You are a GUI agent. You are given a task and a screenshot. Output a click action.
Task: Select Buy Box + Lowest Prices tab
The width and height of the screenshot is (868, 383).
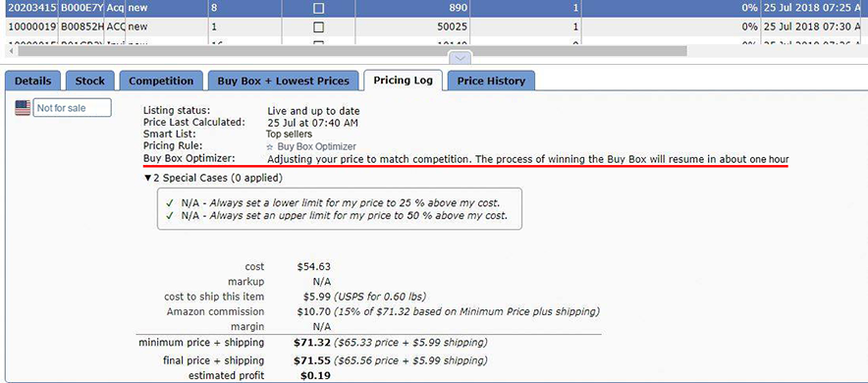point(284,81)
